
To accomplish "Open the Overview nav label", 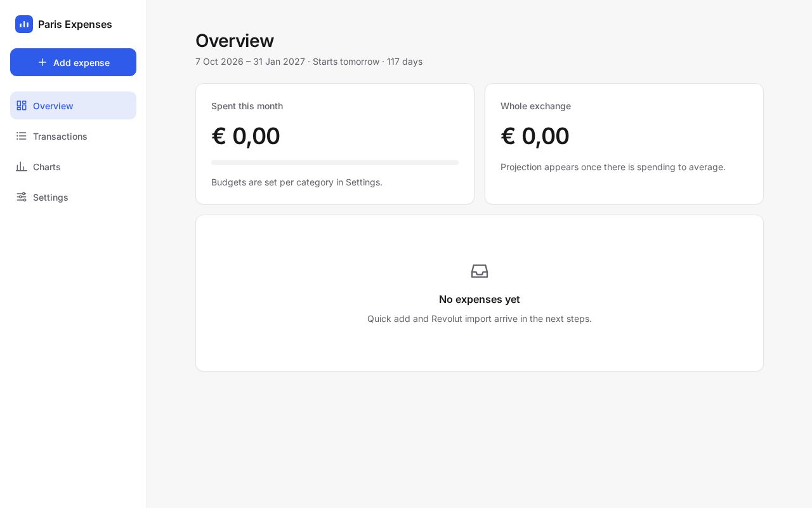I will (x=53, y=106).
